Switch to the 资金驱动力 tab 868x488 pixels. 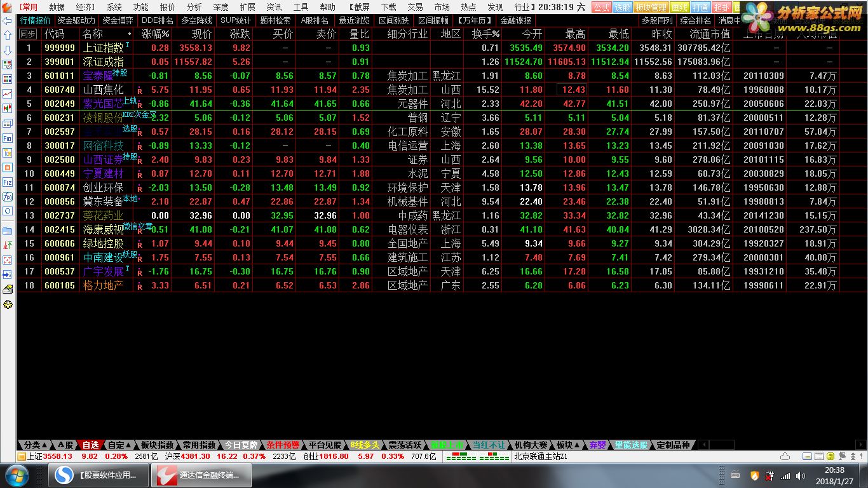76,20
